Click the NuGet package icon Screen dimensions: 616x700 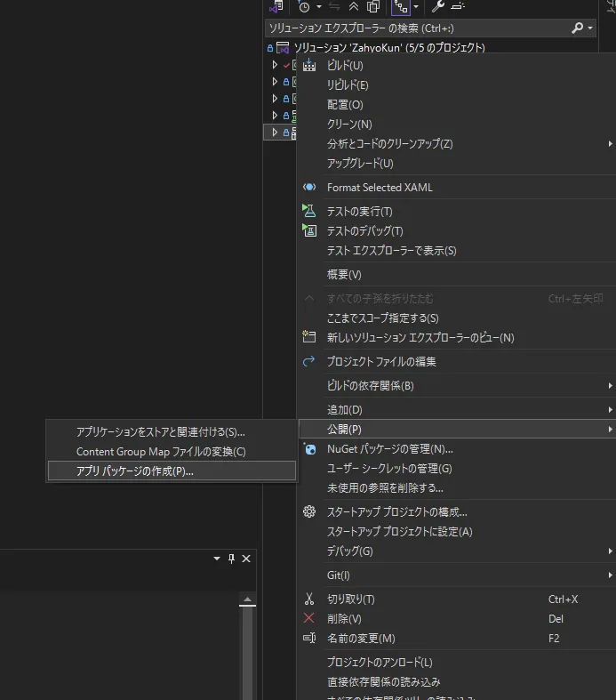coord(309,448)
